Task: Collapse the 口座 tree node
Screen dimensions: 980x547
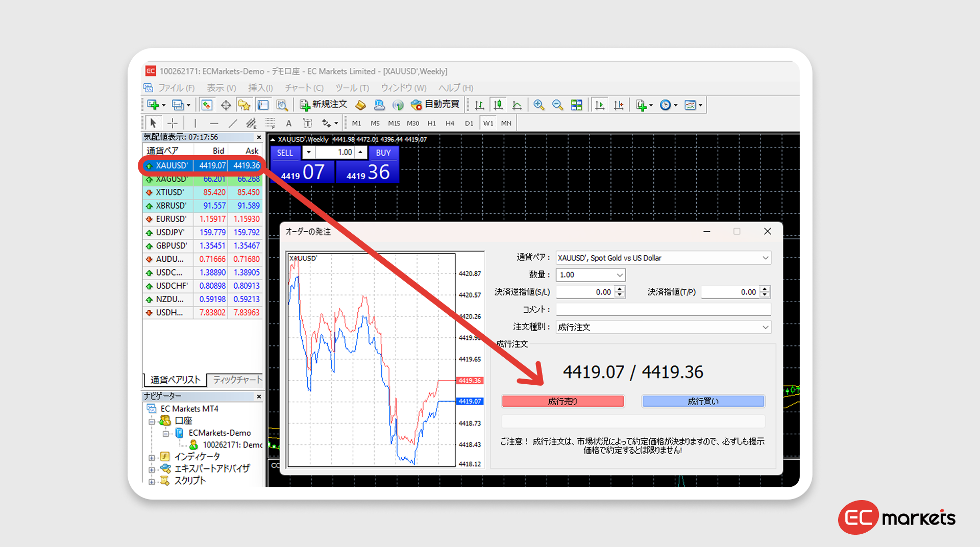Action: (x=152, y=421)
